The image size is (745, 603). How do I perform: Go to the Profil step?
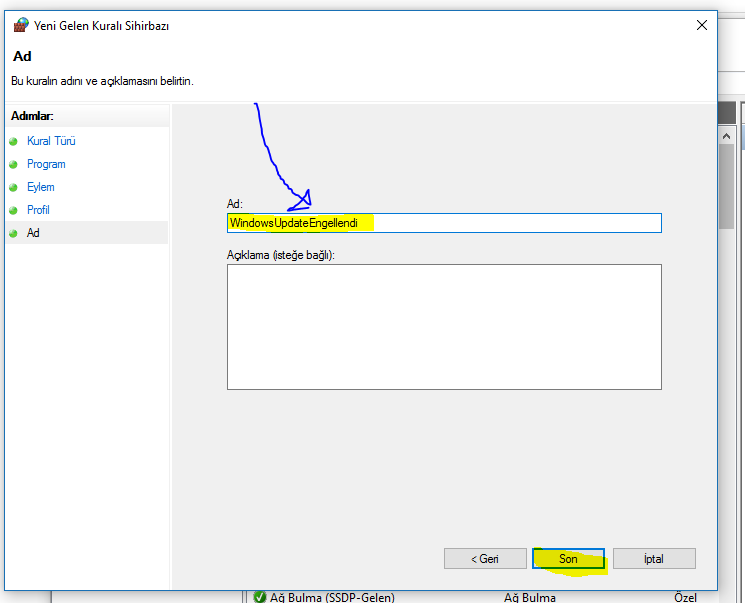tap(38, 210)
